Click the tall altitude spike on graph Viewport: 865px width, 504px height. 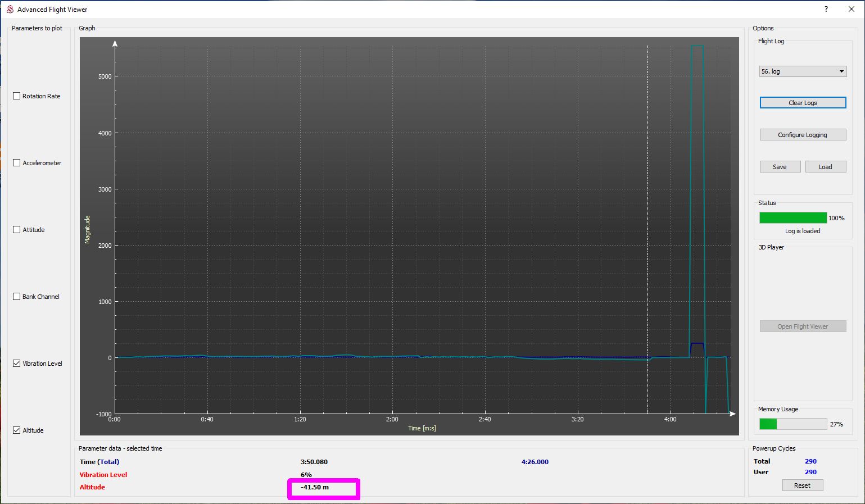697,169
